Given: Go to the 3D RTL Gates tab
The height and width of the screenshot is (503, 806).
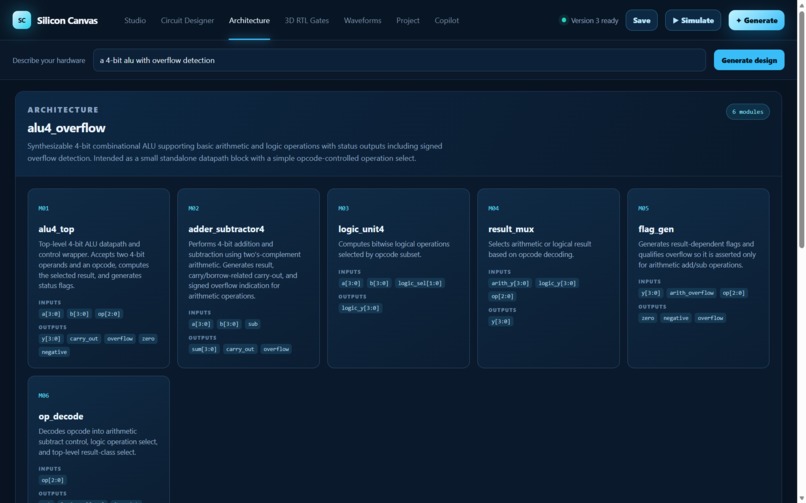Looking at the screenshot, I should pyautogui.click(x=307, y=21).
